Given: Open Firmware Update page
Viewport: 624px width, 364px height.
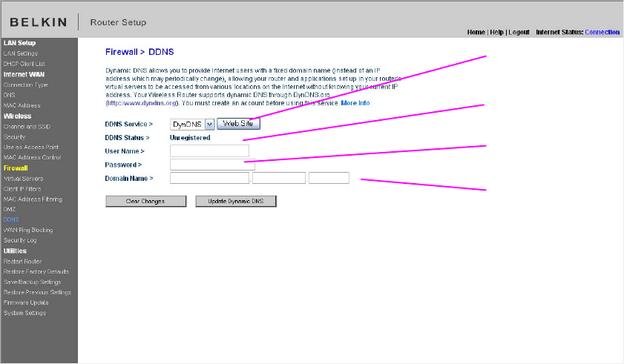Looking at the screenshot, I should pos(26,302).
